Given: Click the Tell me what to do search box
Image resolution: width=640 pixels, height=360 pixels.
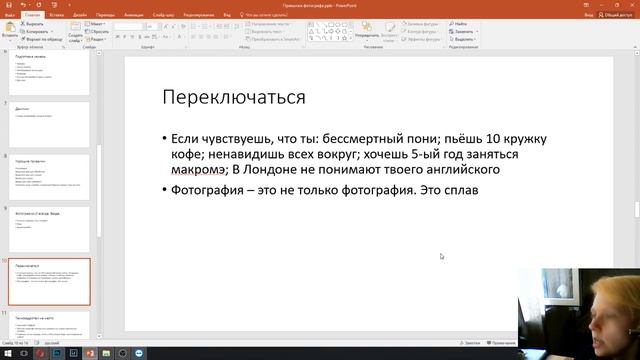Looking at the screenshot, I should (x=264, y=15).
